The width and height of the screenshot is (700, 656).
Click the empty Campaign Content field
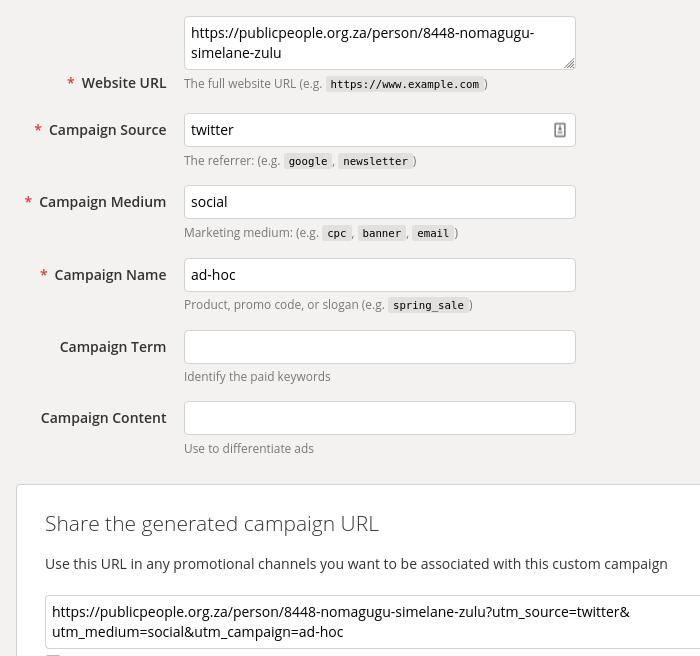tap(380, 418)
